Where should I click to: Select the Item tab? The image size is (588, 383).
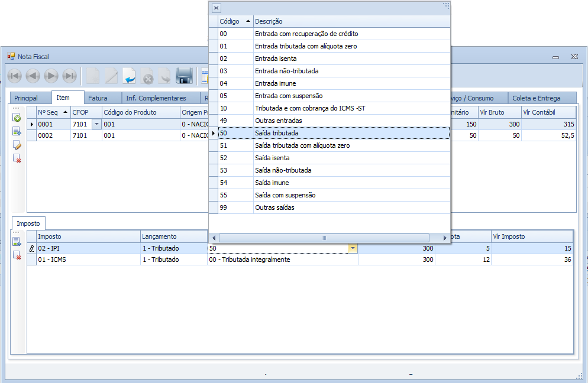(x=68, y=98)
